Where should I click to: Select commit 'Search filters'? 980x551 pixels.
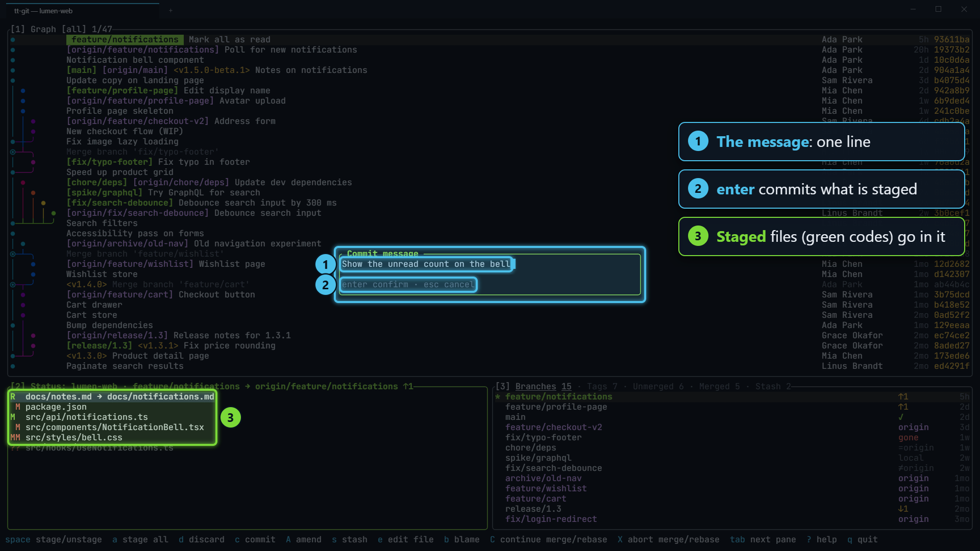tap(490, 223)
